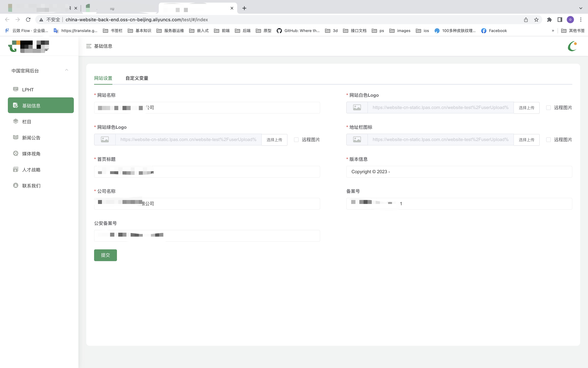This screenshot has height=368, width=588.
Task: Open the share page icon
Action: point(526,20)
